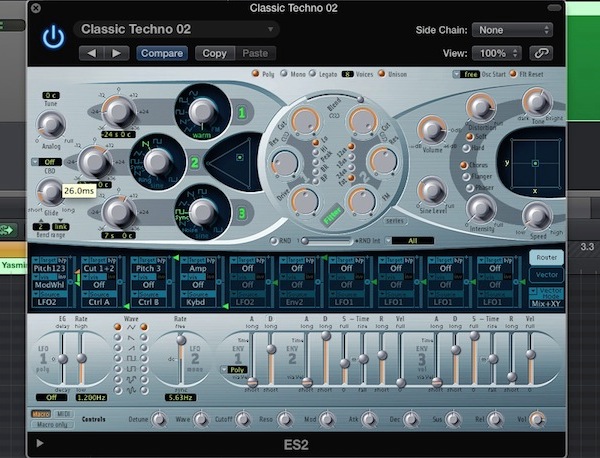Viewport: 600px width, 458px height.
Task: Click the Cutoff macro knob
Action: [x=243, y=420]
